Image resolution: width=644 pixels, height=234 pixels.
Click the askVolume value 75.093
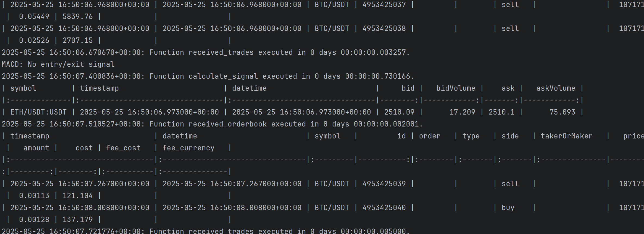[562, 112]
